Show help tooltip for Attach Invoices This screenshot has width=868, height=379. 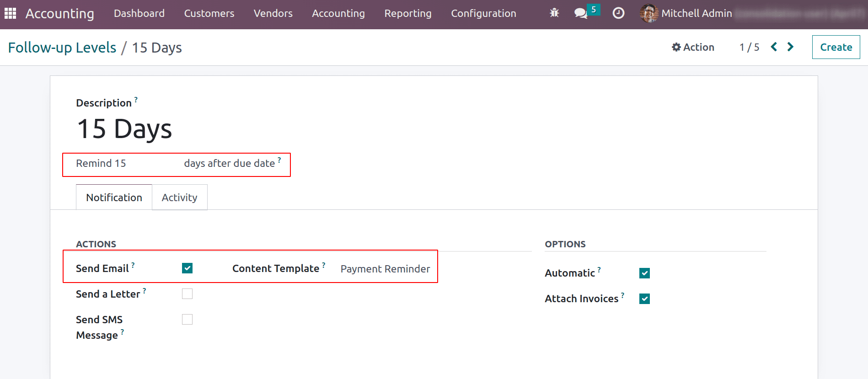(x=622, y=295)
